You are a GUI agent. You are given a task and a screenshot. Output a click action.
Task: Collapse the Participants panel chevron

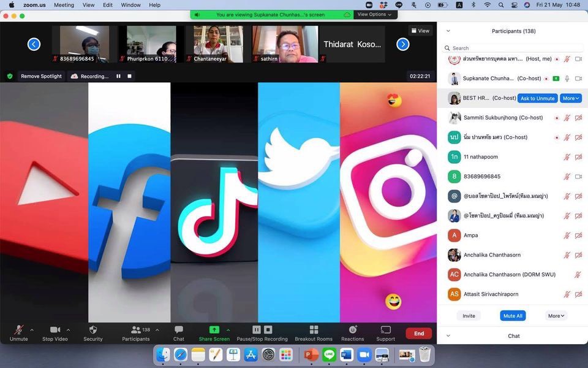point(448,31)
